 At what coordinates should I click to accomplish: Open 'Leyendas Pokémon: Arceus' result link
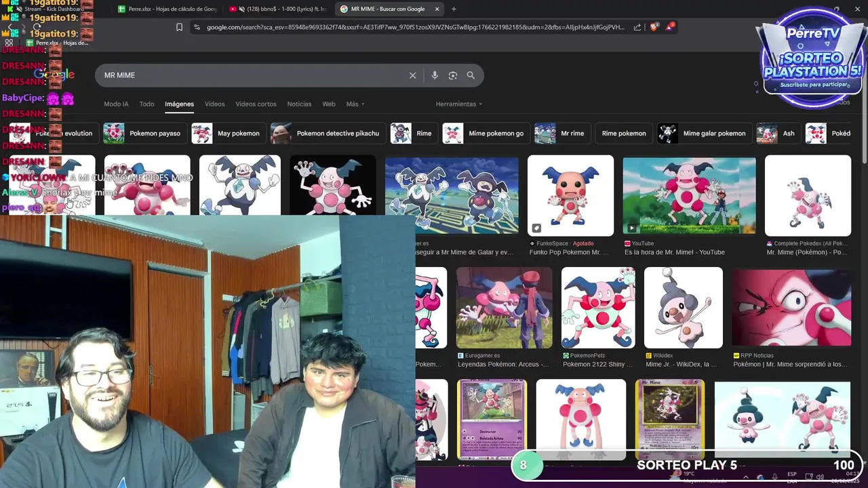tap(503, 364)
